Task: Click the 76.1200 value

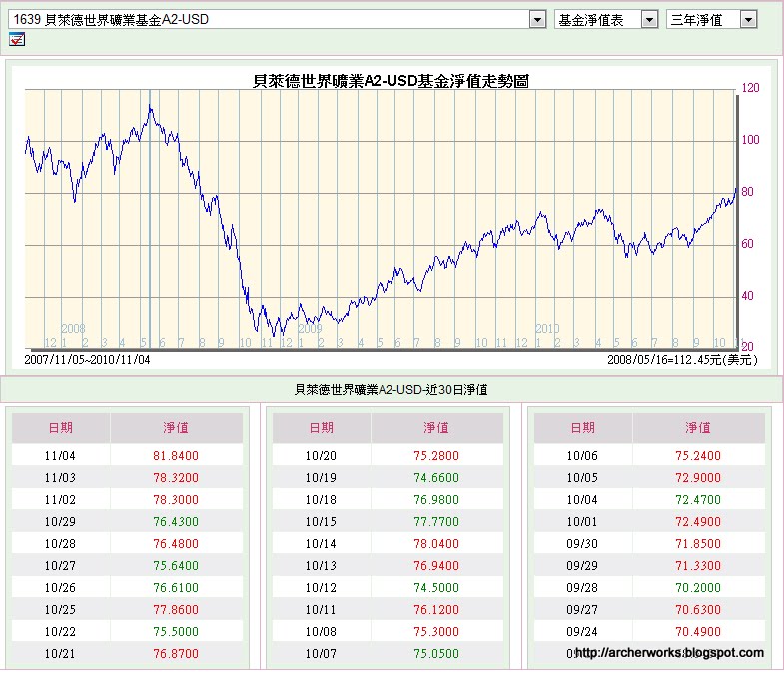Action: point(436,610)
